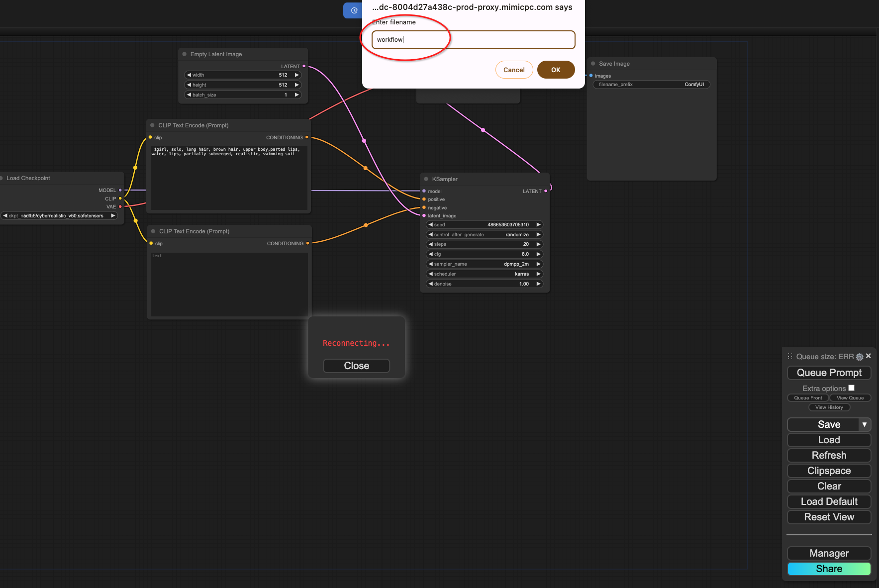Close the queue menu panel
The image size is (879, 588).
(x=868, y=356)
